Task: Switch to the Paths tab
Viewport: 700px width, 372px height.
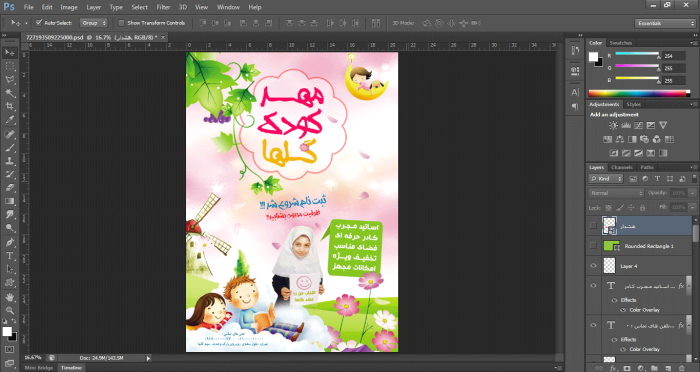Action: (646, 167)
